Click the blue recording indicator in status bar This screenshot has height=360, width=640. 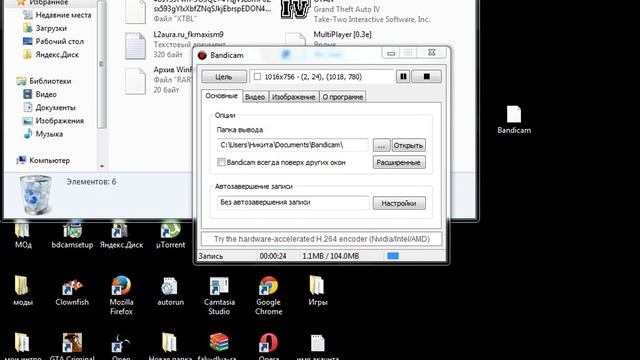[x=393, y=256]
